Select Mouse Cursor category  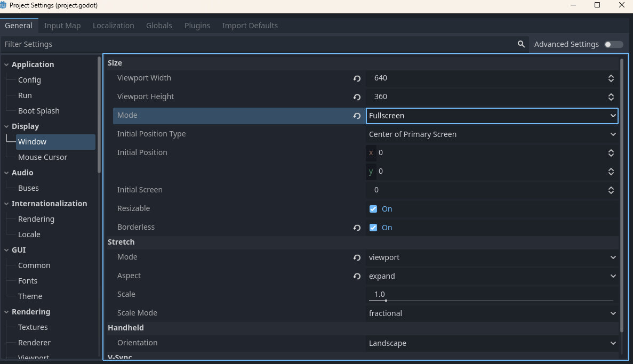click(x=42, y=157)
